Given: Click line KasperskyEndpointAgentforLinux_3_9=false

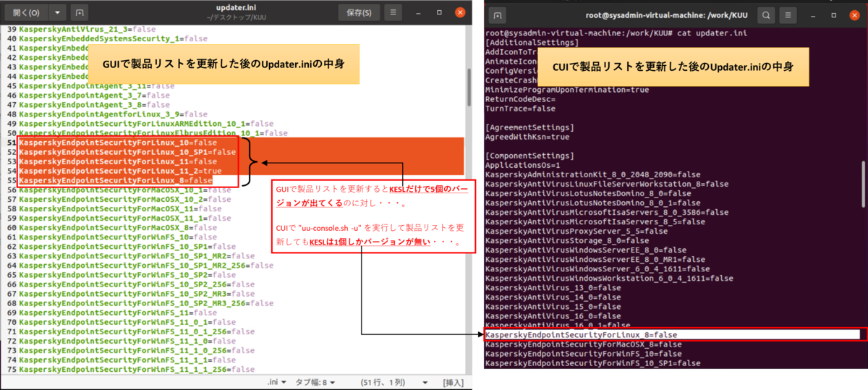Looking at the screenshot, I should 113,114.
